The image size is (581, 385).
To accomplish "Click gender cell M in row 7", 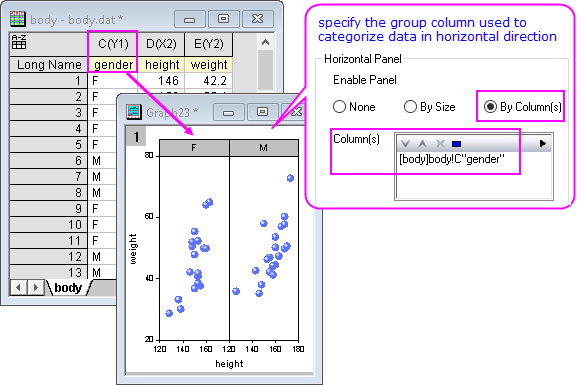I will (x=103, y=177).
